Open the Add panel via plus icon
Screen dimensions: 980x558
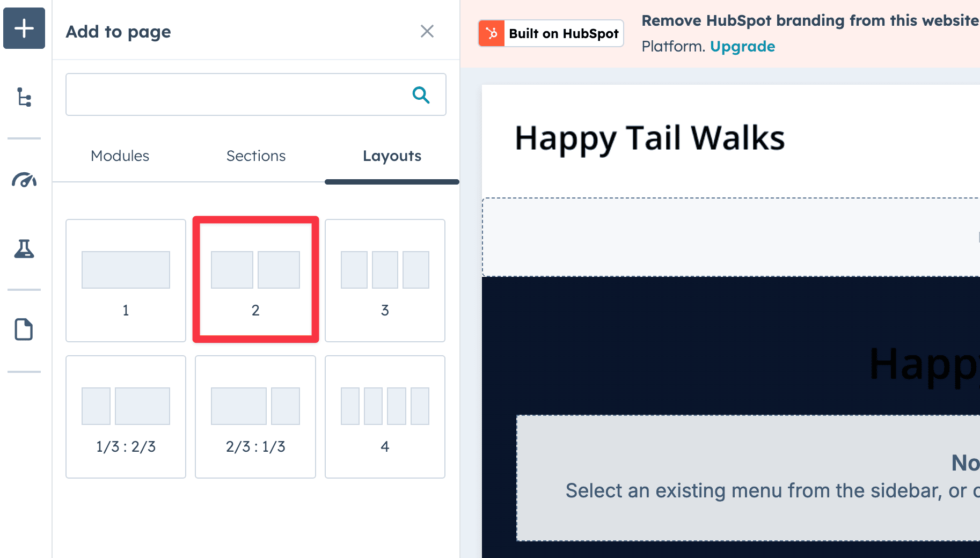24,28
